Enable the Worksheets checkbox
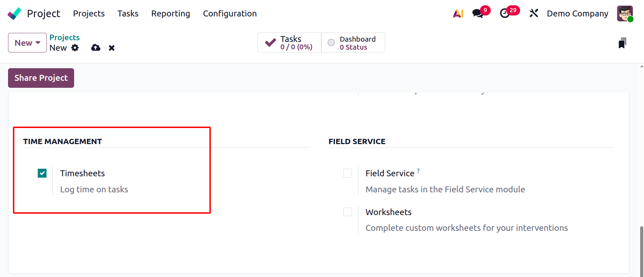The height and width of the screenshot is (277, 644). 348,212
